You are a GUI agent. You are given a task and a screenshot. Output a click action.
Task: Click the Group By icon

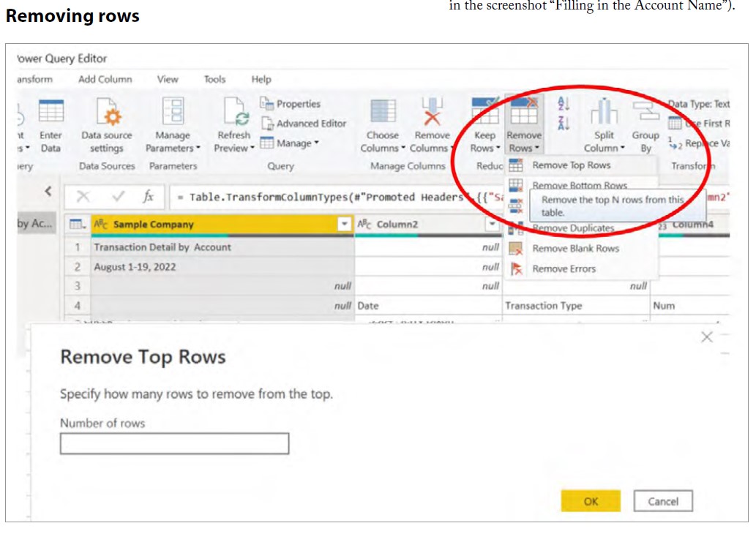(645, 111)
